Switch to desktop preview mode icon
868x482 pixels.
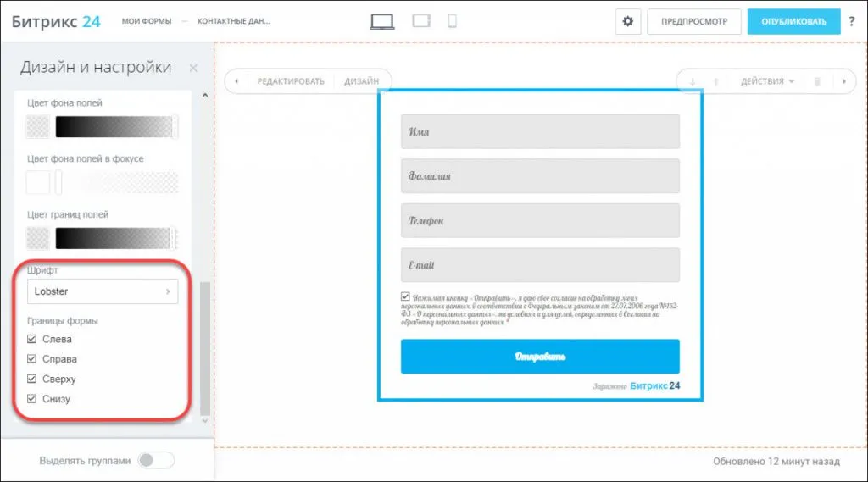pos(382,22)
